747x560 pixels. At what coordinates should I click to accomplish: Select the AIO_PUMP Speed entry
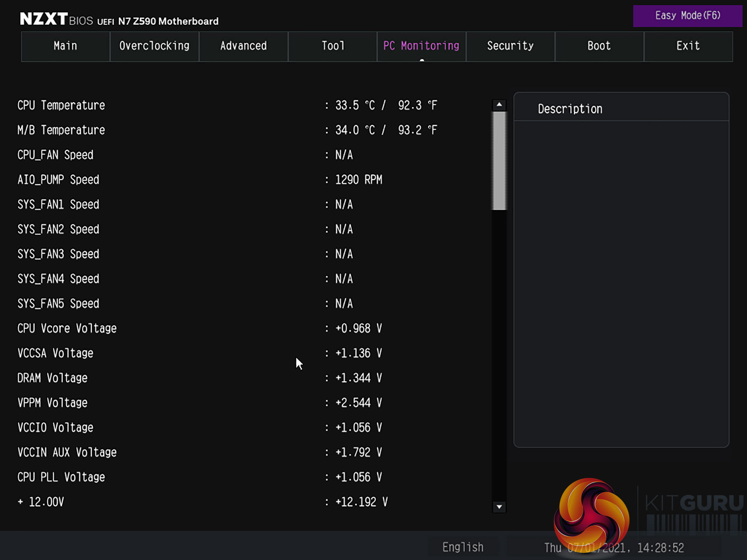pos(58,180)
